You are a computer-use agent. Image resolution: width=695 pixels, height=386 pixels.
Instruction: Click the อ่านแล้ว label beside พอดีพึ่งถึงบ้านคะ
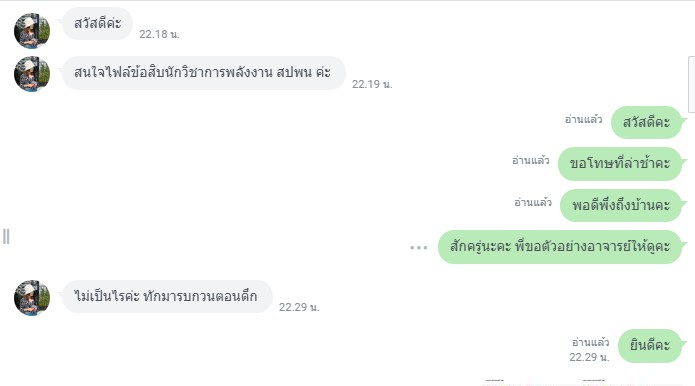[533, 203]
